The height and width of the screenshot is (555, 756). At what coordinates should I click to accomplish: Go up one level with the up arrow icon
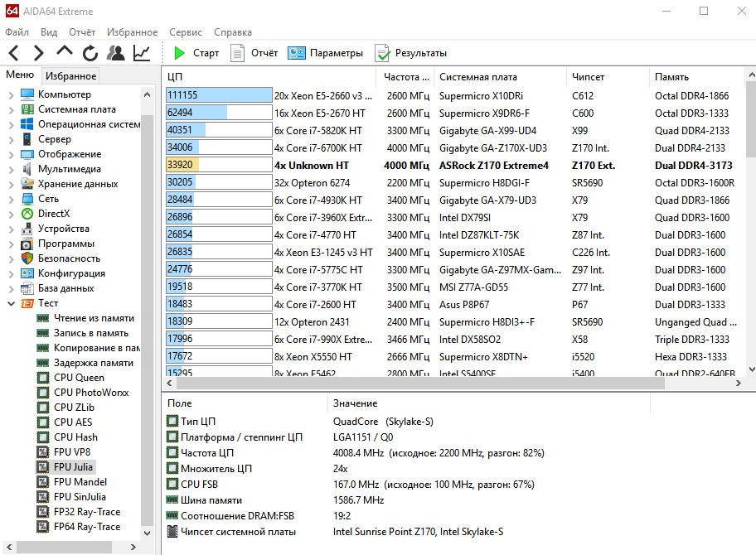coord(65,51)
